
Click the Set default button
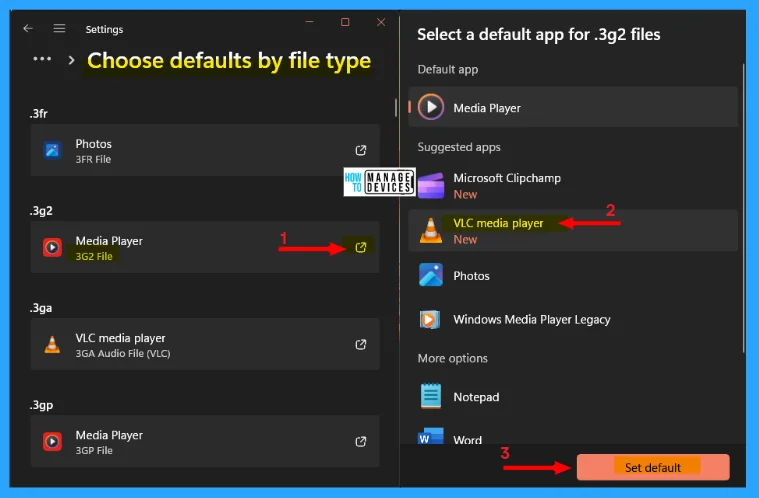653,467
